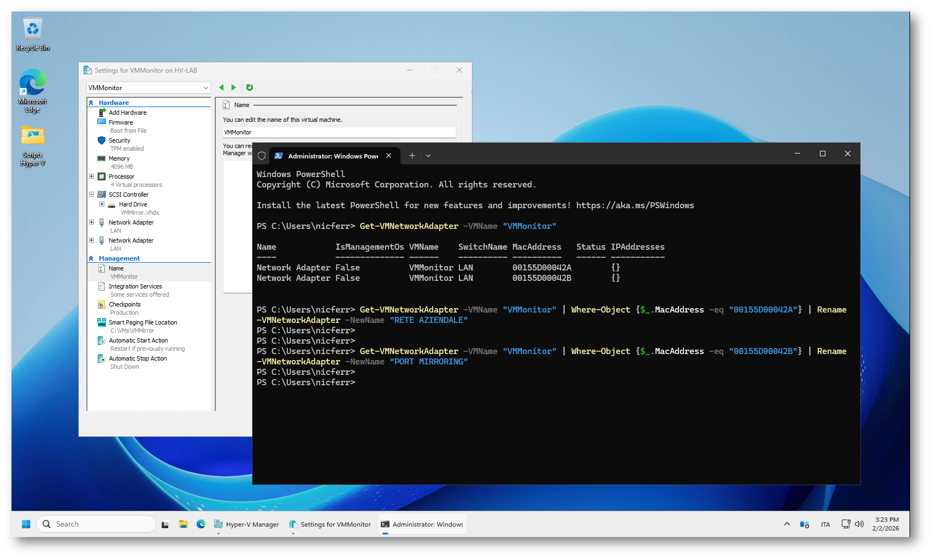Click the green back navigation arrow
The height and width of the screenshot is (560, 933).
coord(221,87)
